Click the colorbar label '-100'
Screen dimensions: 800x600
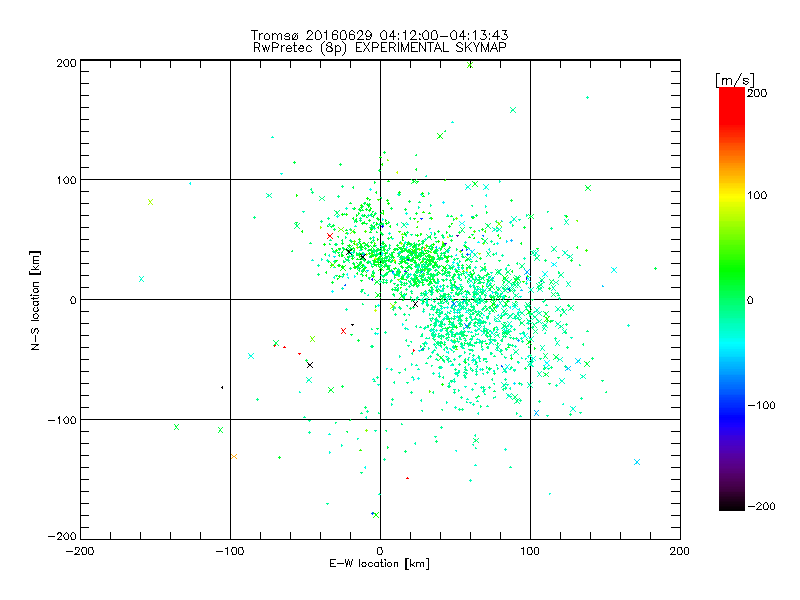click(x=761, y=405)
